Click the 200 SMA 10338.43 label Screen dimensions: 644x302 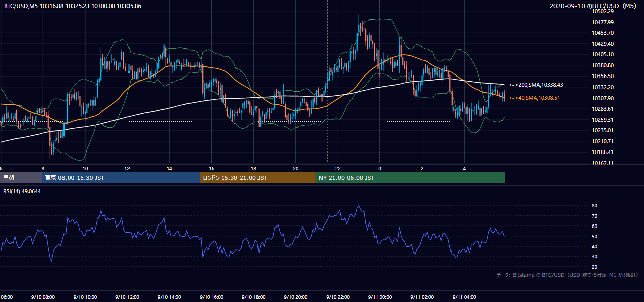click(536, 85)
